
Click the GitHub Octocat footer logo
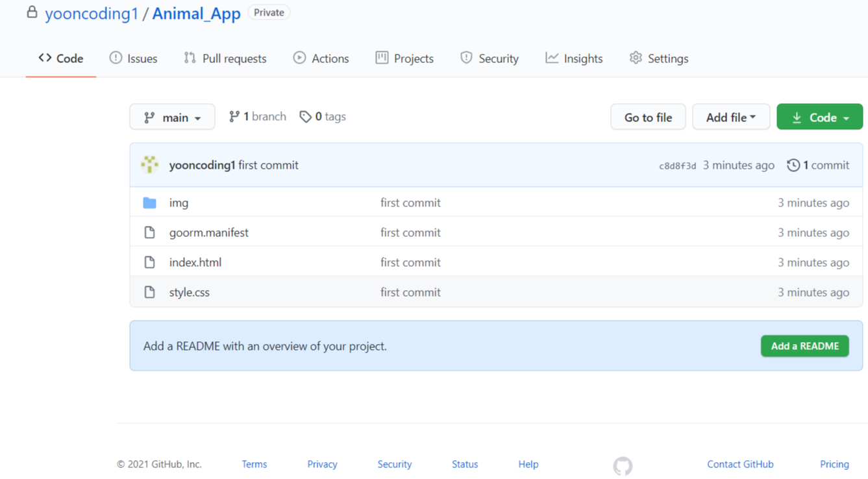623,466
